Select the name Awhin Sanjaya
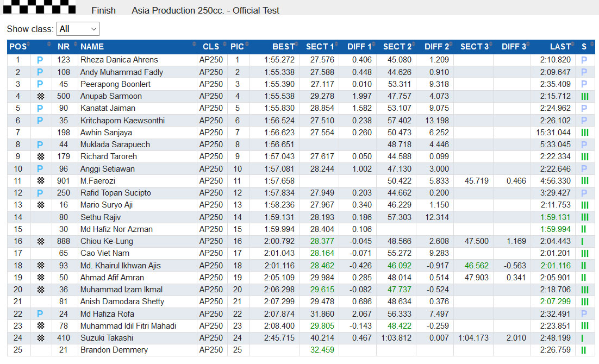 (x=106, y=133)
